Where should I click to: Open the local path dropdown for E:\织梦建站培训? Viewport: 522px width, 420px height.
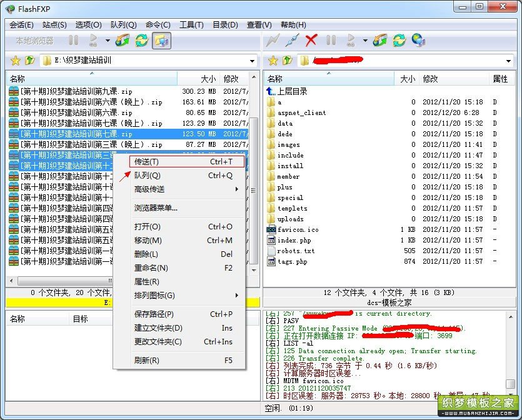point(252,61)
